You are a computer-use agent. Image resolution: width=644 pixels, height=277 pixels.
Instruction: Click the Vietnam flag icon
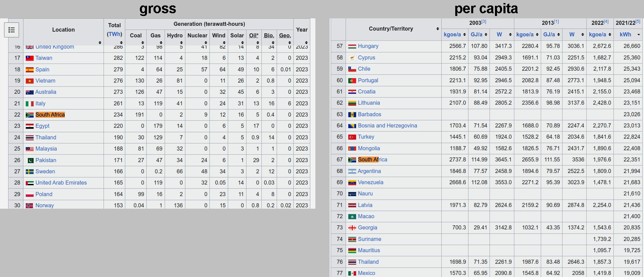pyautogui.click(x=30, y=81)
